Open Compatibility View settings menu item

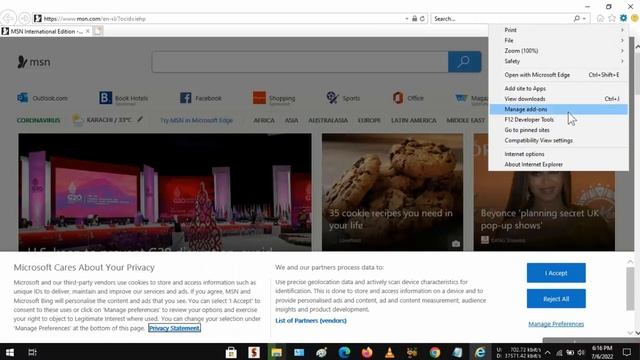558,140
